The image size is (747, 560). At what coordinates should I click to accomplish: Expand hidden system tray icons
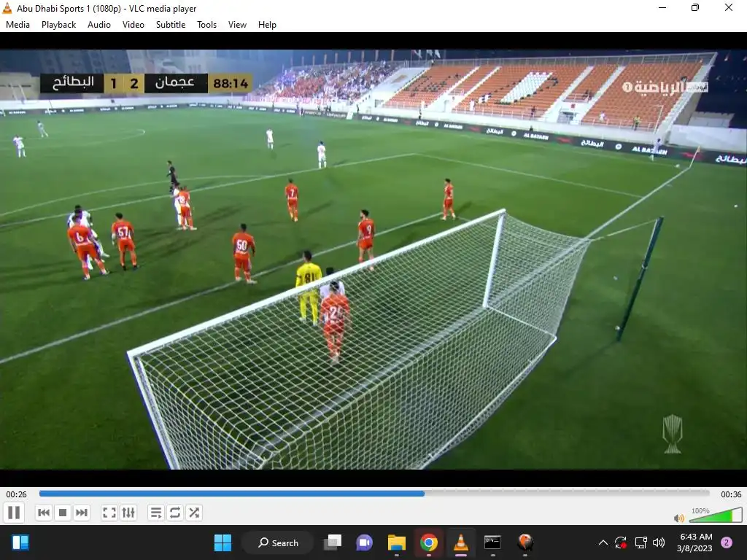pos(603,542)
